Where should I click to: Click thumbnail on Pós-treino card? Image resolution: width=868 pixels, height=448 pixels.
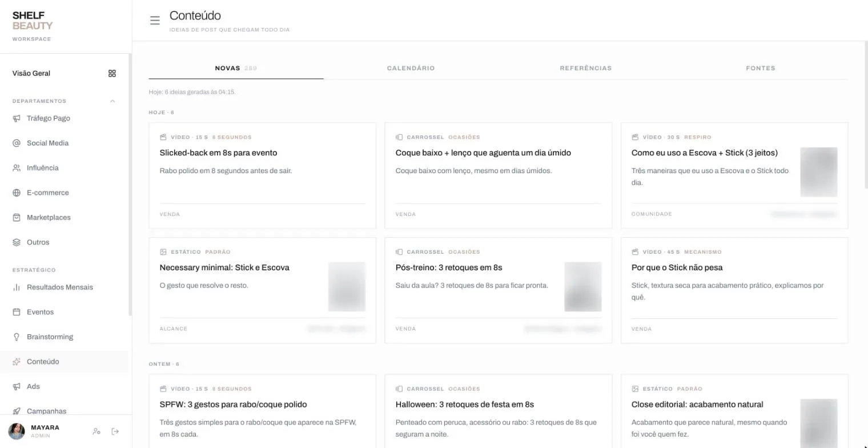coord(583,287)
